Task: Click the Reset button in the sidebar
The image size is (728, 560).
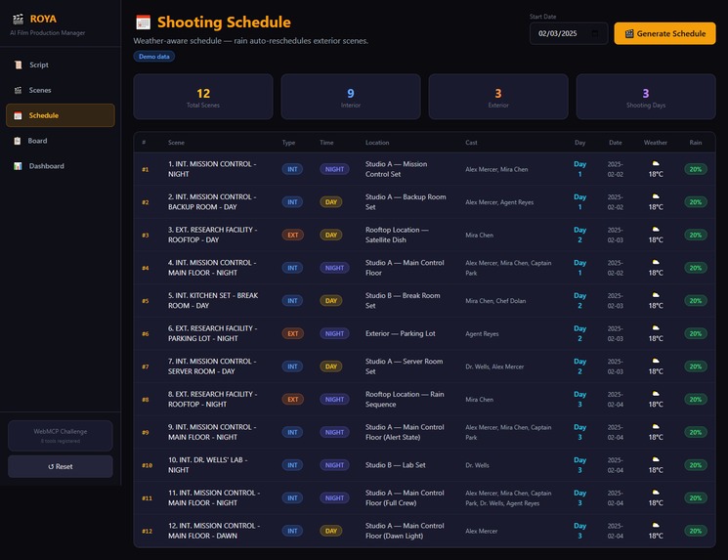Action: 61,467
